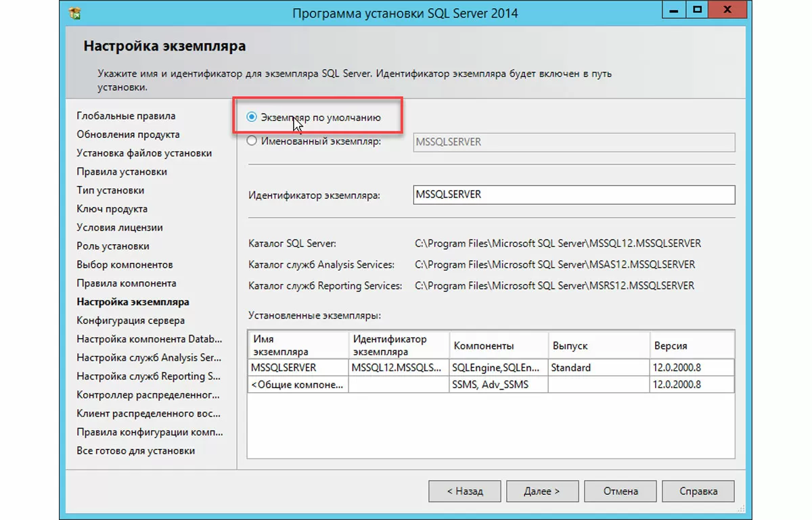This screenshot has height=520, width=812.
Task: Open the Правила установки step
Action: pos(122,172)
